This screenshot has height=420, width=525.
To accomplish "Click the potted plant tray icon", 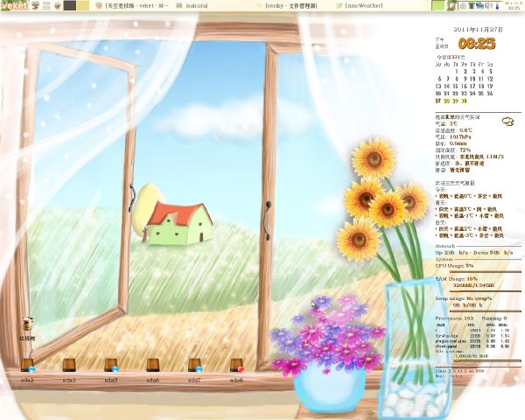I will (x=451, y=5).
